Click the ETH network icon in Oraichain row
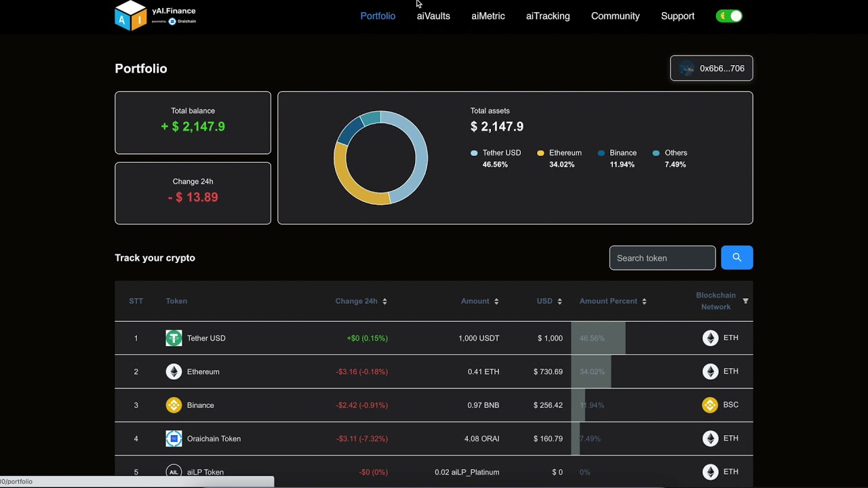 coord(710,439)
